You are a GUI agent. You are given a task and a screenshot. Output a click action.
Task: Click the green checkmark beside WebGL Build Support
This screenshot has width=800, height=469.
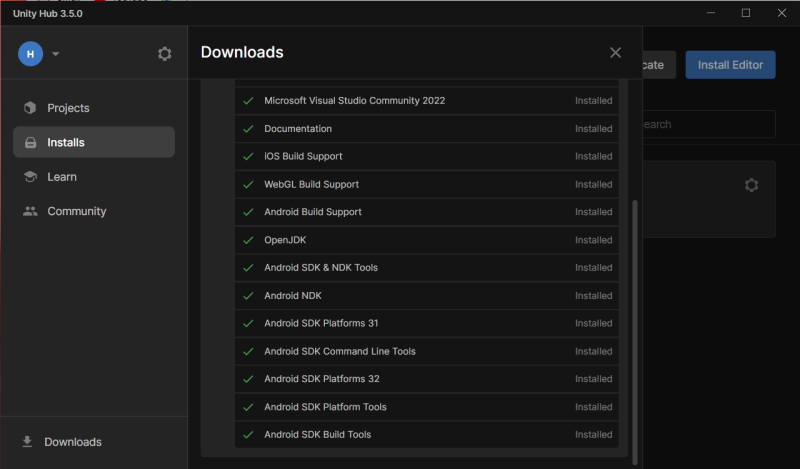248,184
